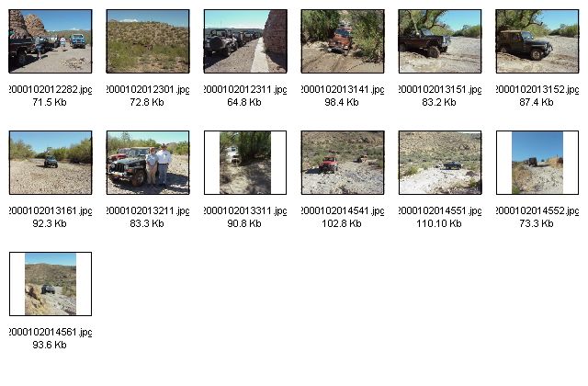Open the 2000102013141.jpg filename link

(x=343, y=90)
